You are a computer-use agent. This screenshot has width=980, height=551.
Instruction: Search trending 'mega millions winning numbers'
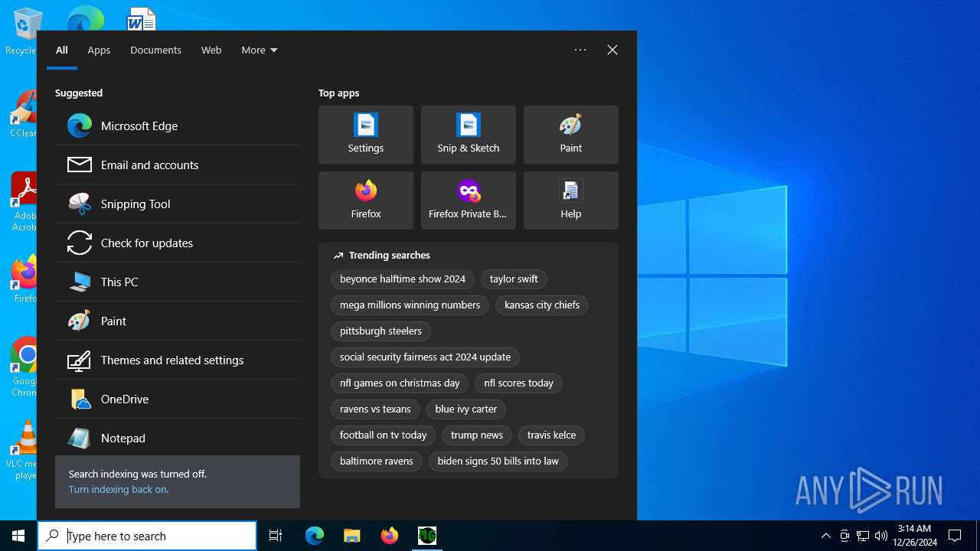(x=410, y=305)
